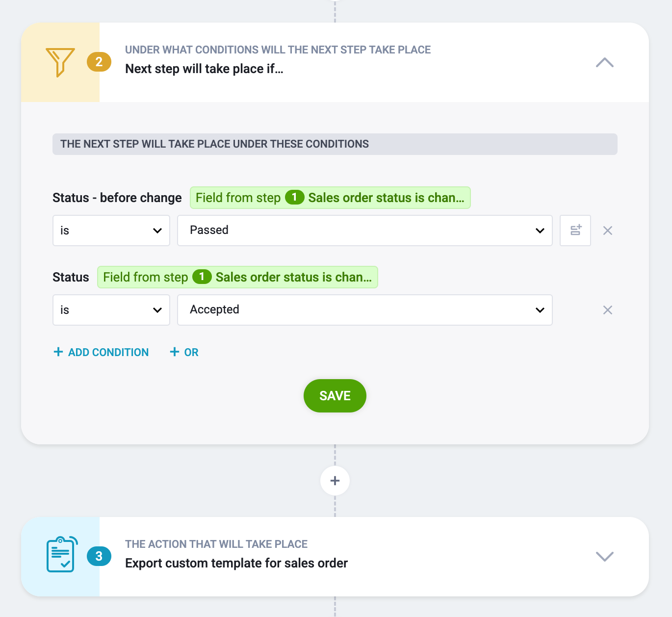672x617 pixels.
Task: Open the first 'is' operator dropdown
Action: click(x=111, y=231)
